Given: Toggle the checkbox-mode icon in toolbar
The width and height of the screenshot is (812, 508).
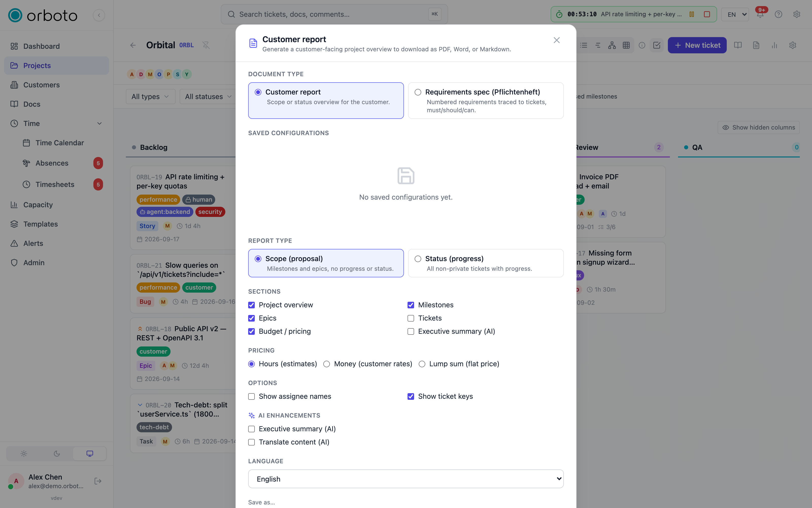Looking at the screenshot, I should coord(657,45).
